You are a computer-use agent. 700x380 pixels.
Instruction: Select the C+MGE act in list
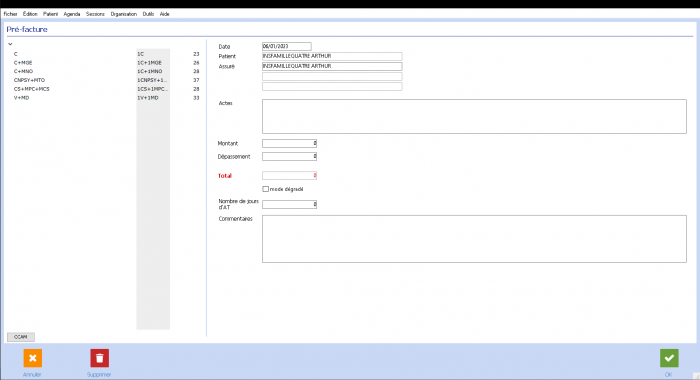pos(106,63)
